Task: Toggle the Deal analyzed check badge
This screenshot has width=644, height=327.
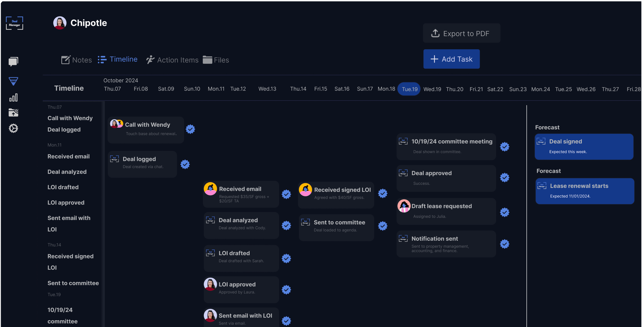Action: (x=286, y=226)
